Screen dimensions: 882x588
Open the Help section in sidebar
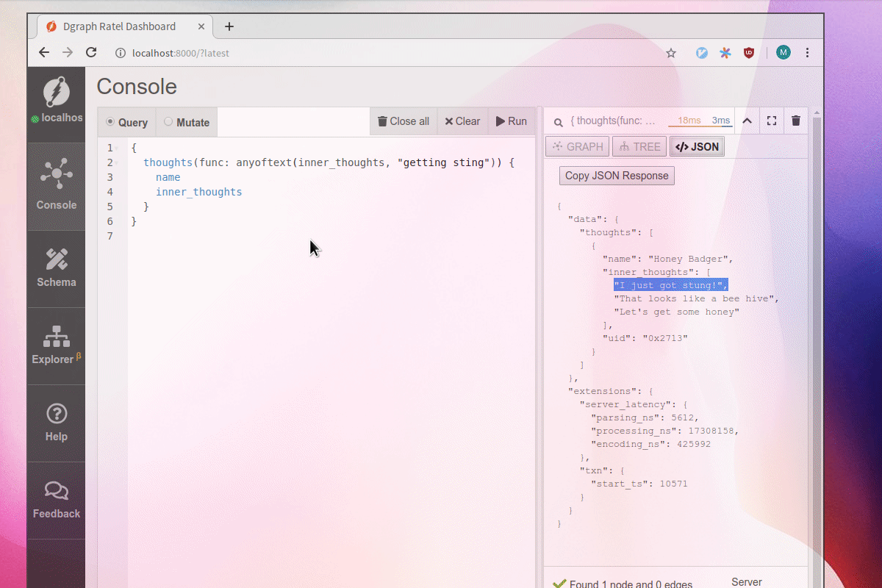57,423
